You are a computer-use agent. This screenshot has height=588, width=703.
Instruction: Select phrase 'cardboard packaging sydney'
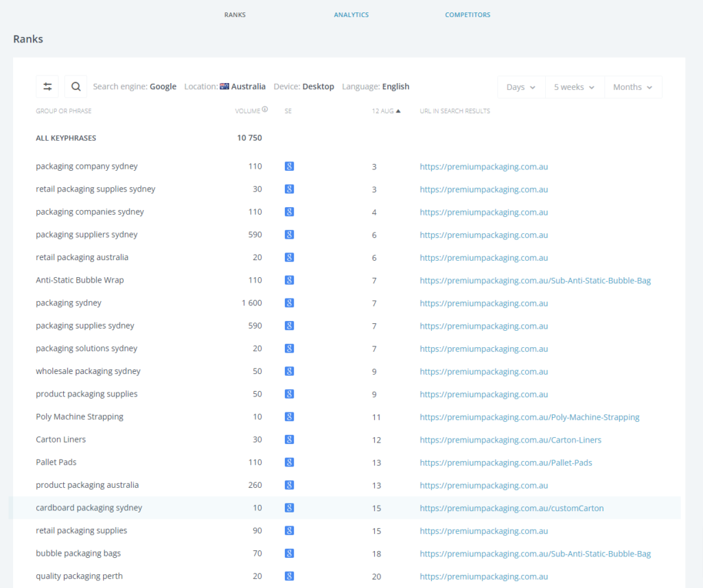click(x=89, y=508)
